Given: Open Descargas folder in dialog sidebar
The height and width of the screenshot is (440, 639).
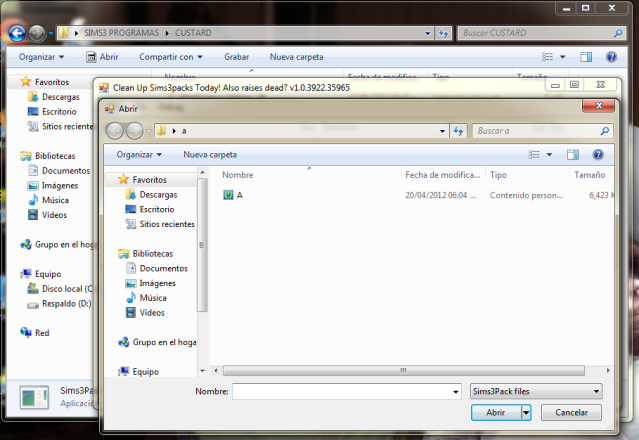Looking at the screenshot, I should [x=158, y=194].
